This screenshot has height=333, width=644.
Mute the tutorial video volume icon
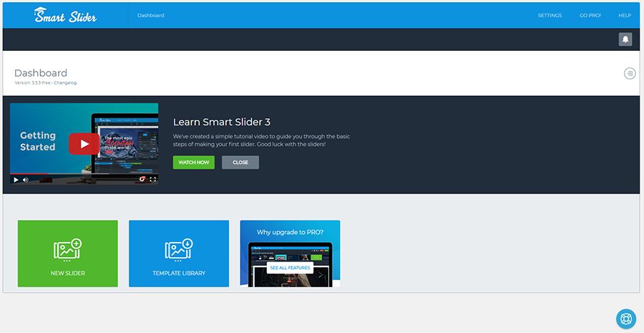(26, 180)
